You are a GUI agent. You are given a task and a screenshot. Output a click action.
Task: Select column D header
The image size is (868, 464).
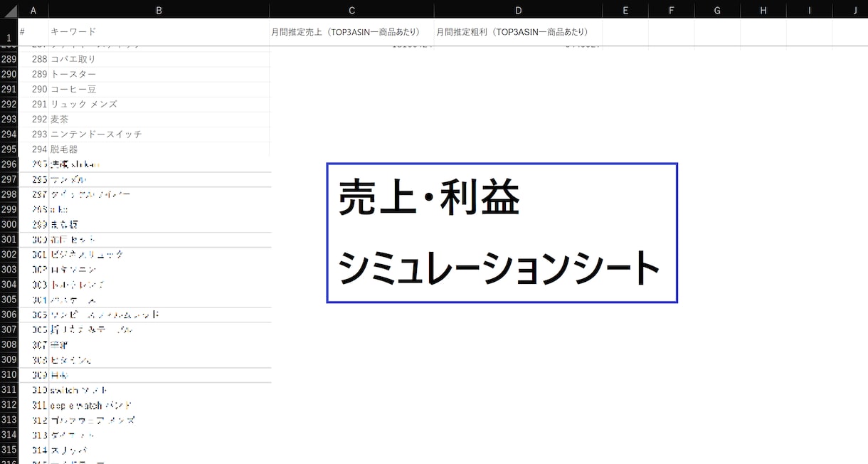(x=518, y=10)
